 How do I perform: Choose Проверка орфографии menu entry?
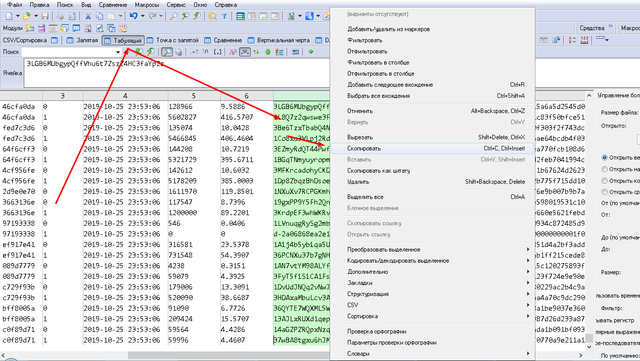click(432, 331)
